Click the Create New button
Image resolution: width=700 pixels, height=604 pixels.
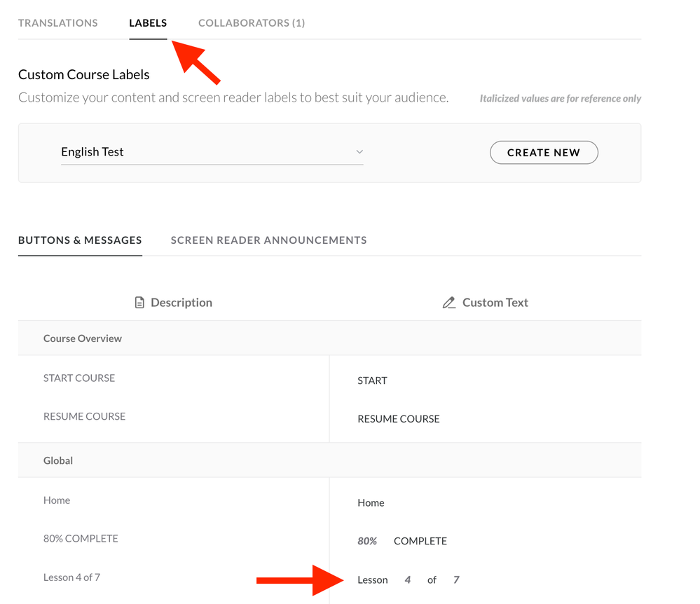click(544, 152)
